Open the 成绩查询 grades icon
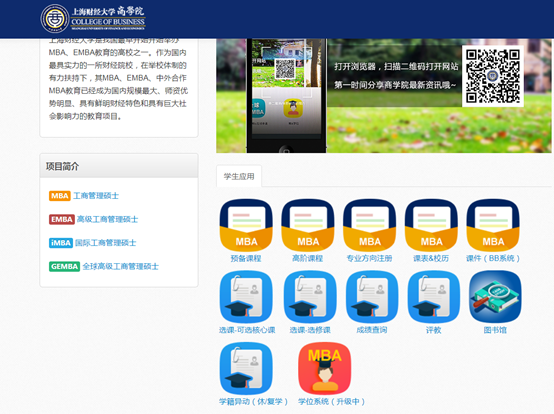This screenshot has height=414, width=554. click(x=372, y=297)
